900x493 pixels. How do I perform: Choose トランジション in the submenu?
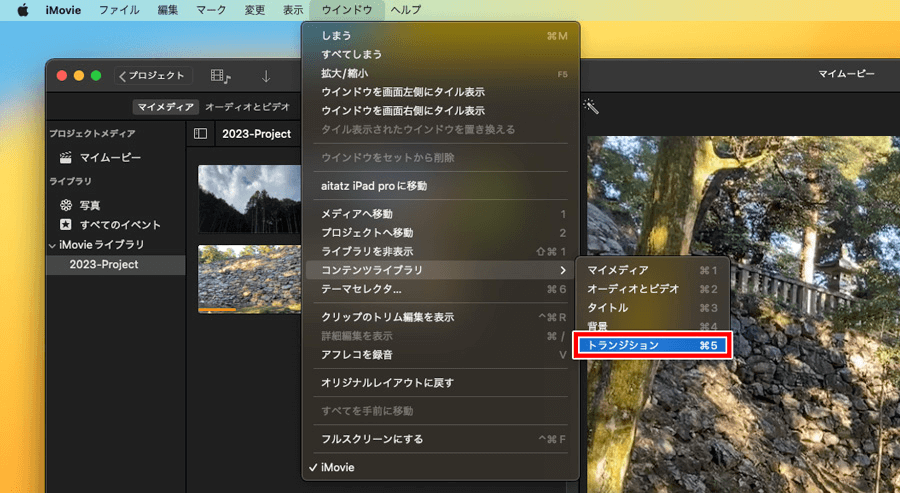click(652, 346)
